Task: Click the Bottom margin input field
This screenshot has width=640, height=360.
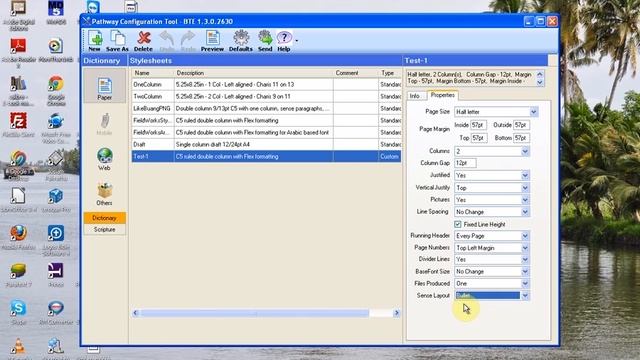Action: (521, 138)
